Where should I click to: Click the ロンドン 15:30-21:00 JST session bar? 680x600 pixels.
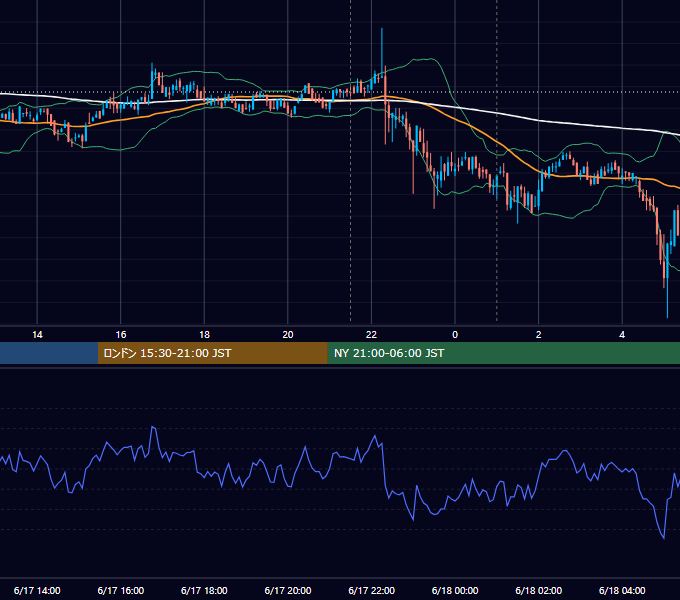point(212,353)
